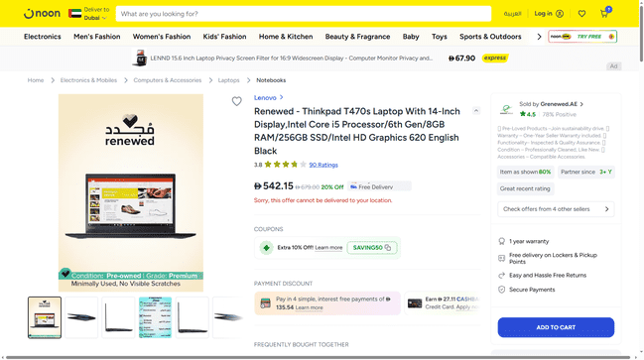This screenshot has height=360, width=644.
Task: Expand more categories arrow in nav
Action: click(539, 37)
